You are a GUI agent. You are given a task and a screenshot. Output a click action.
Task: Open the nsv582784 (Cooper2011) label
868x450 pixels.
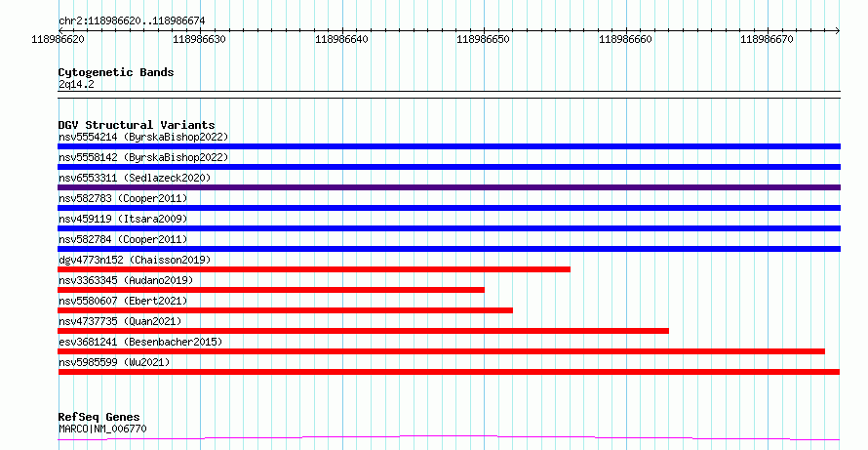(x=123, y=239)
